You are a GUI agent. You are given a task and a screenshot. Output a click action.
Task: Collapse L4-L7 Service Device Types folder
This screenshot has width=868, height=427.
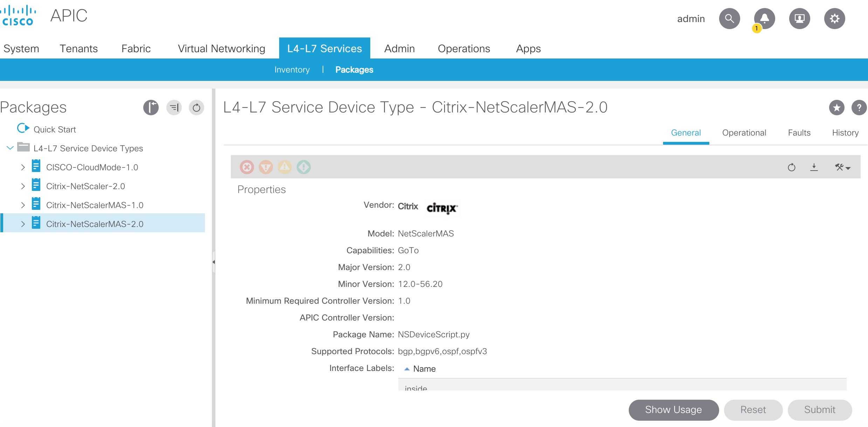pyautogui.click(x=10, y=148)
